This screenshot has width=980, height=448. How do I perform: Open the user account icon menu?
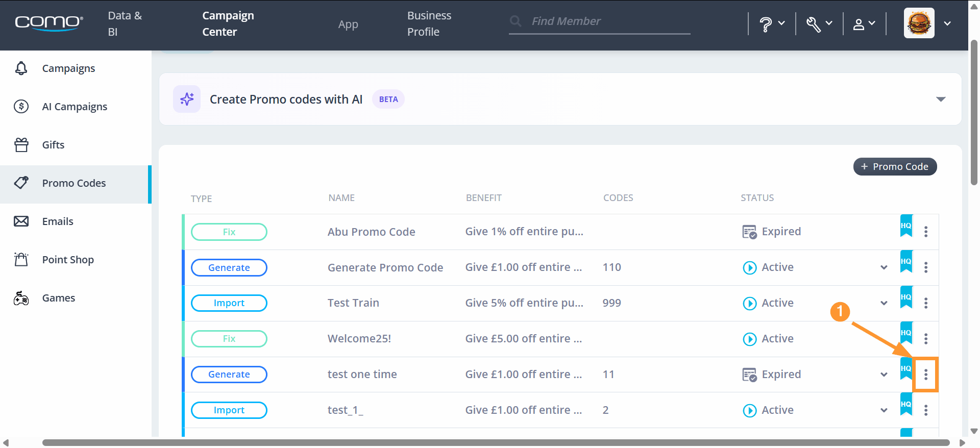pos(864,23)
